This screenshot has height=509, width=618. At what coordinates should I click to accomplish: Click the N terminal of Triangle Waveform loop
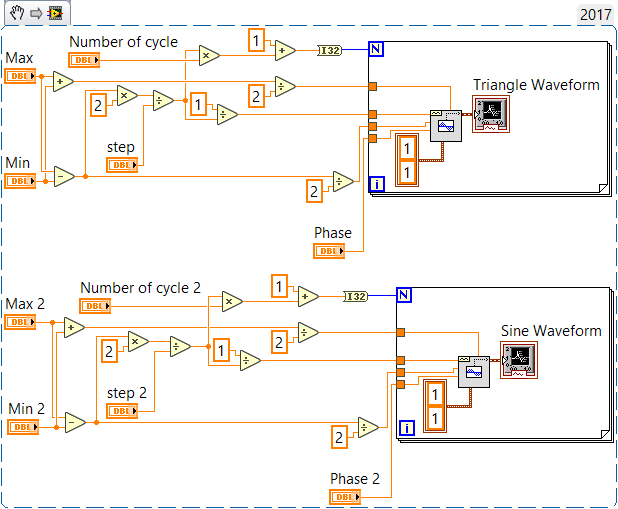376,49
